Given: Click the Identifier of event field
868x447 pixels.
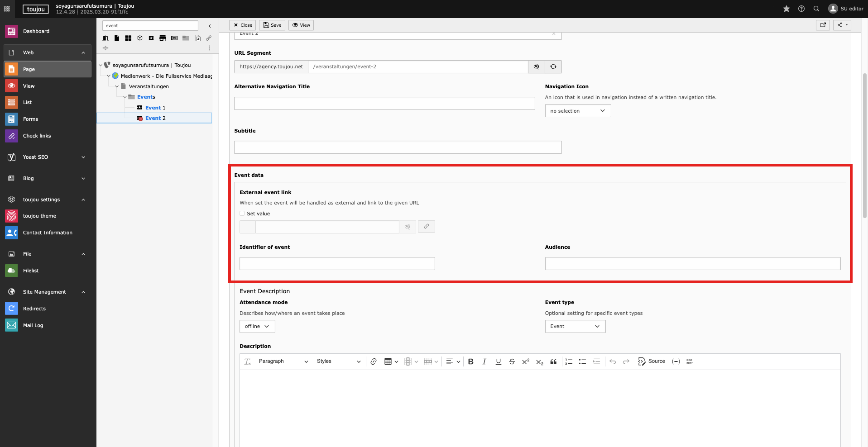Looking at the screenshot, I should tap(337, 264).
